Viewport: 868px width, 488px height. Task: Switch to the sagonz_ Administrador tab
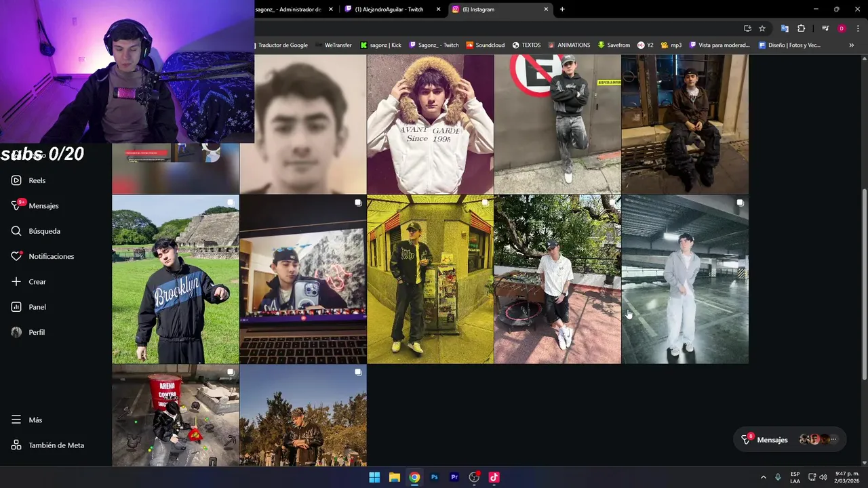[288, 9]
